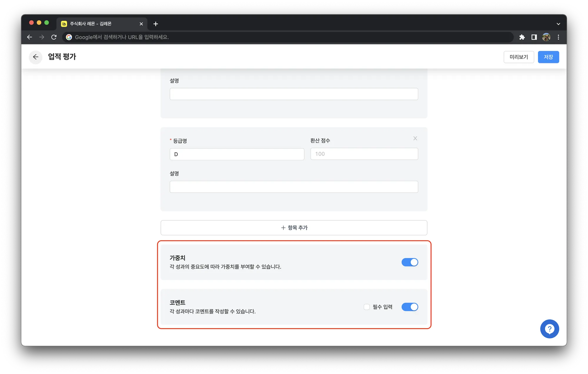This screenshot has height=374, width=588.
Task: Click the 환산 점수 field showing 100
Action: (364, 154)
